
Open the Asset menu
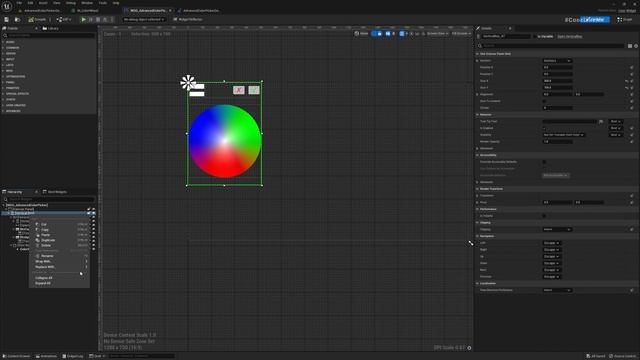tap(43, 3)
